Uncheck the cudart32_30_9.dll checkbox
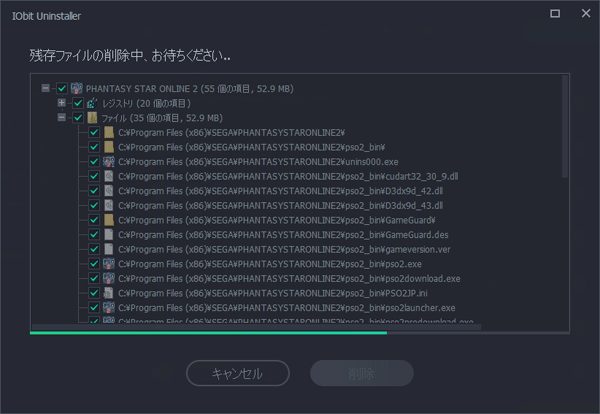The width and height of the screenshot is (600, 414). click(x=94, y=176)
